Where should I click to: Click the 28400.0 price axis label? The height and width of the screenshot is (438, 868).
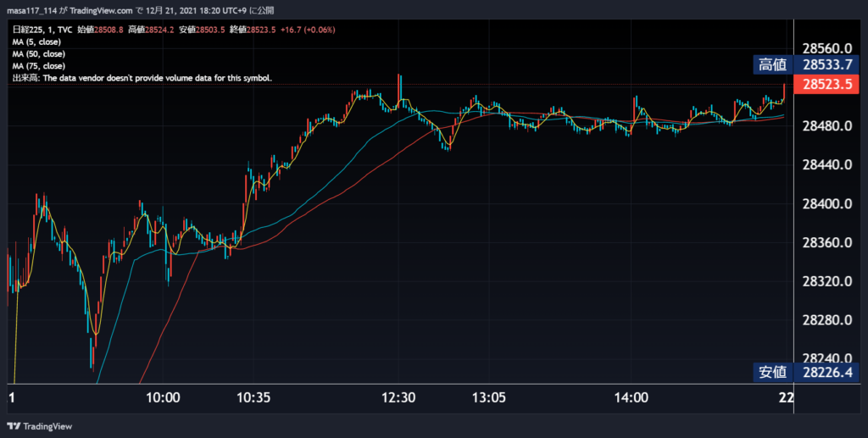pyautogui.click(x=827, y=204)
